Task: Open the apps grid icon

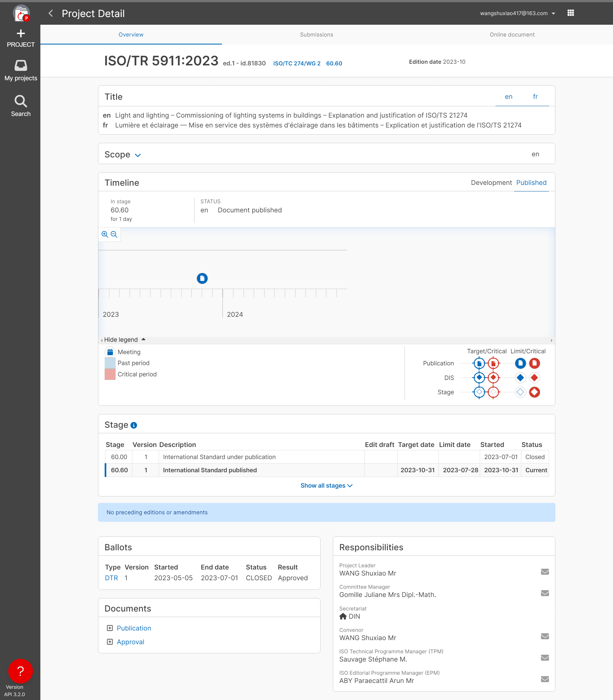Action: tap(571, 13)
